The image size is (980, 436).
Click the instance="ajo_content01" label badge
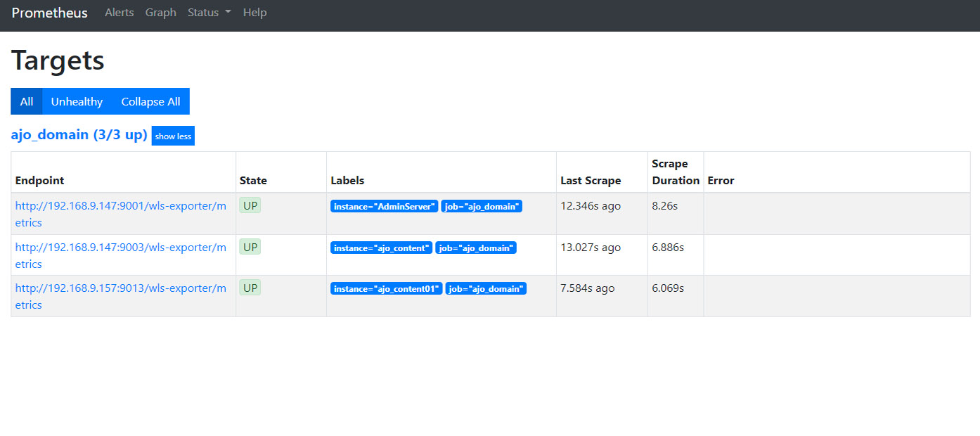pos(386,289)
